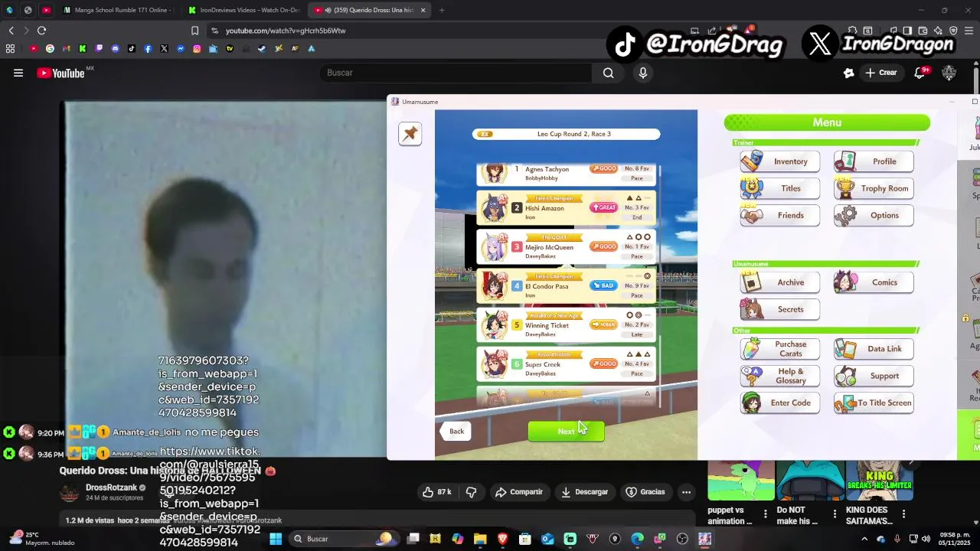
Task: Open the Archive button
Action: coord(780,282)
